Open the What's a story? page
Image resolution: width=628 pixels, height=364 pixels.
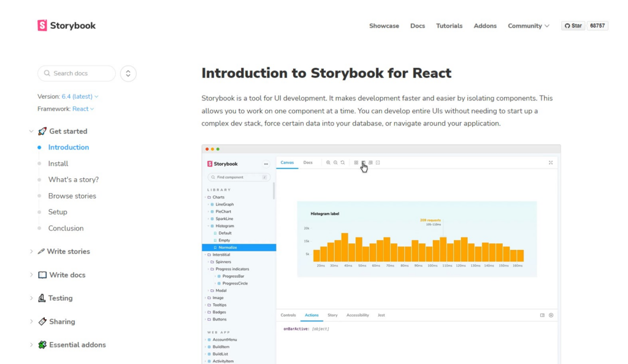coord(74,180)
